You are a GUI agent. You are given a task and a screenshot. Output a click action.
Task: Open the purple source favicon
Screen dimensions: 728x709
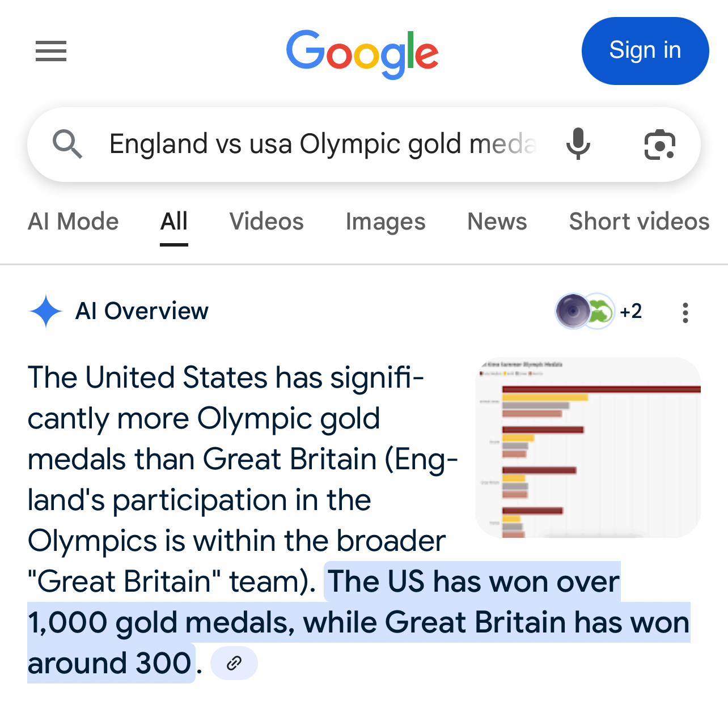point(571,311)
